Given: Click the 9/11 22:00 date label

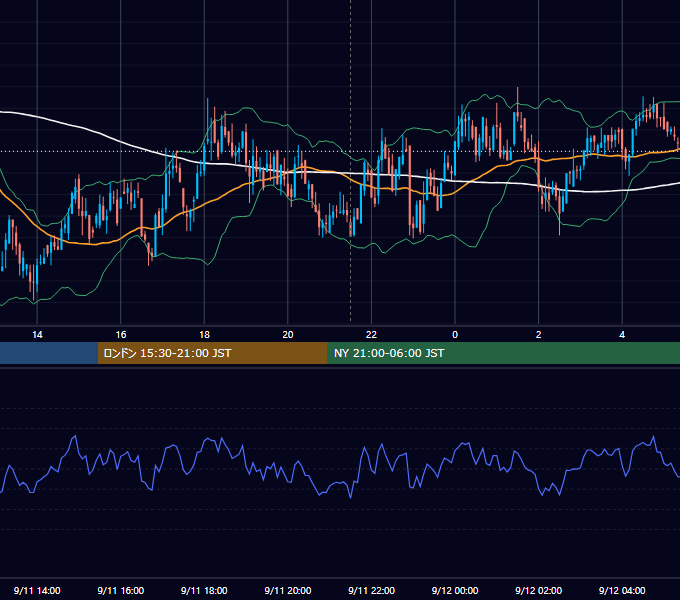Looking at the screenshot, I should (x=371, y=590).
